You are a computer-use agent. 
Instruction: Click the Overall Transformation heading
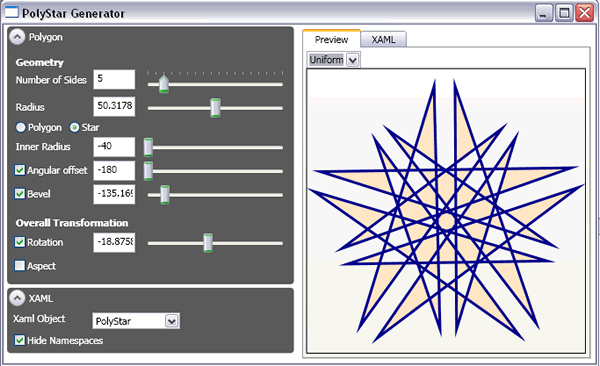[72, 223]
